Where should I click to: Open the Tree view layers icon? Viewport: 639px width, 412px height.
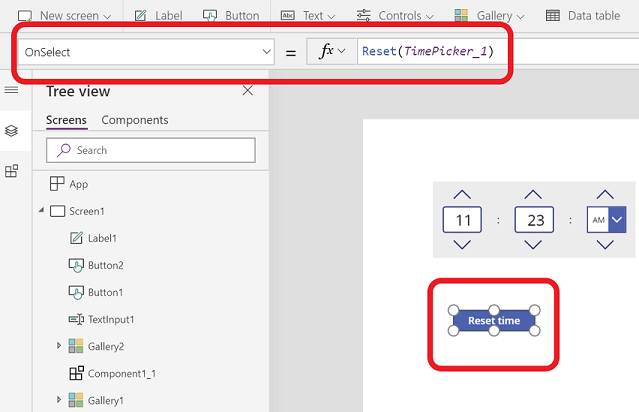pos(11,131)
